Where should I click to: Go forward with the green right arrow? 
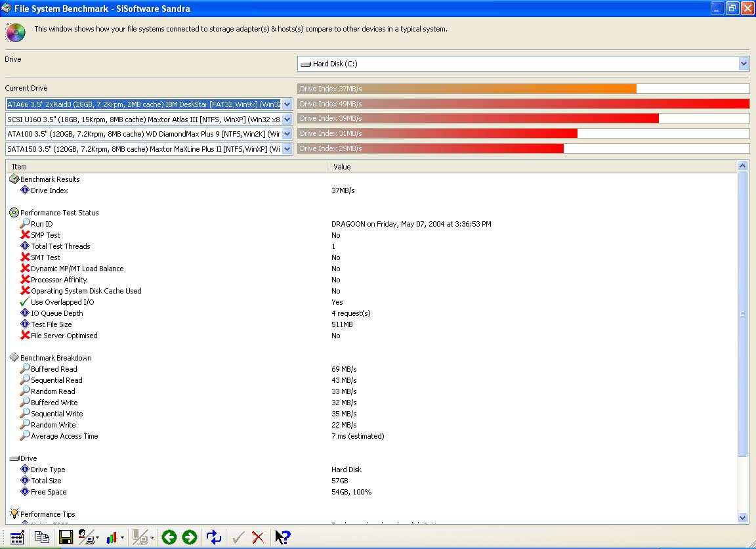190,537
